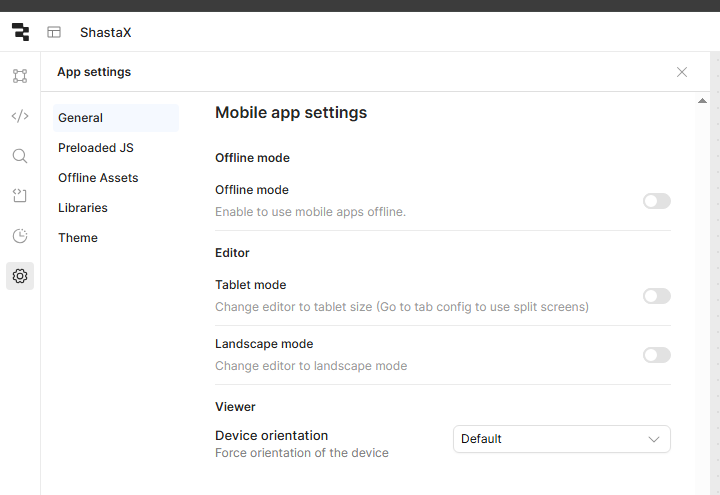Open the component tree icon

point(20,76)
